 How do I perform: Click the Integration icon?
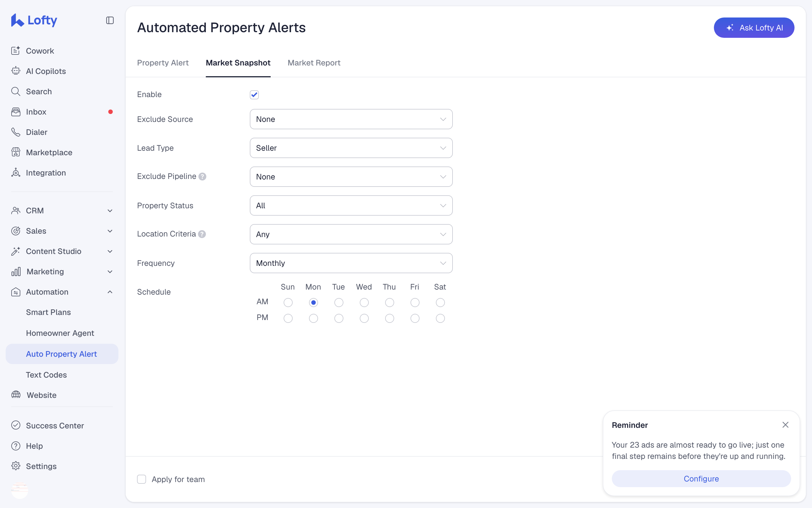[16, 173]
